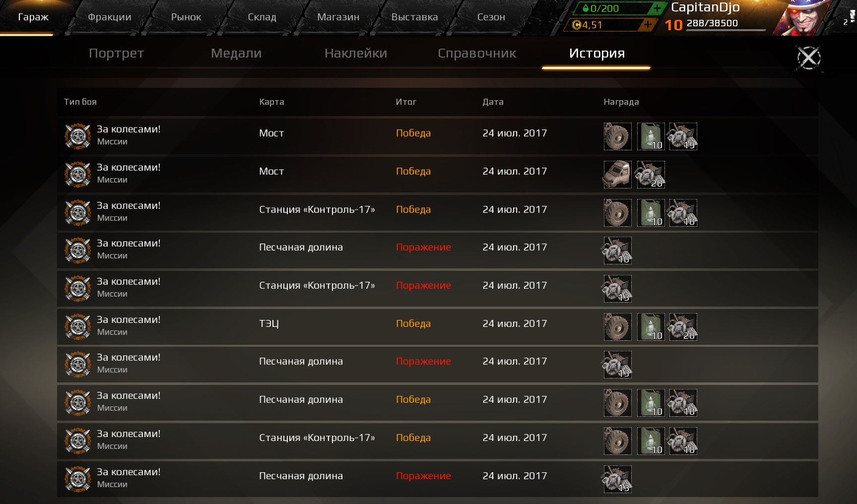Click the scrap reward 10 in the first Поражение row
Viewport: 857px width, 504px height.
(617, 251)
